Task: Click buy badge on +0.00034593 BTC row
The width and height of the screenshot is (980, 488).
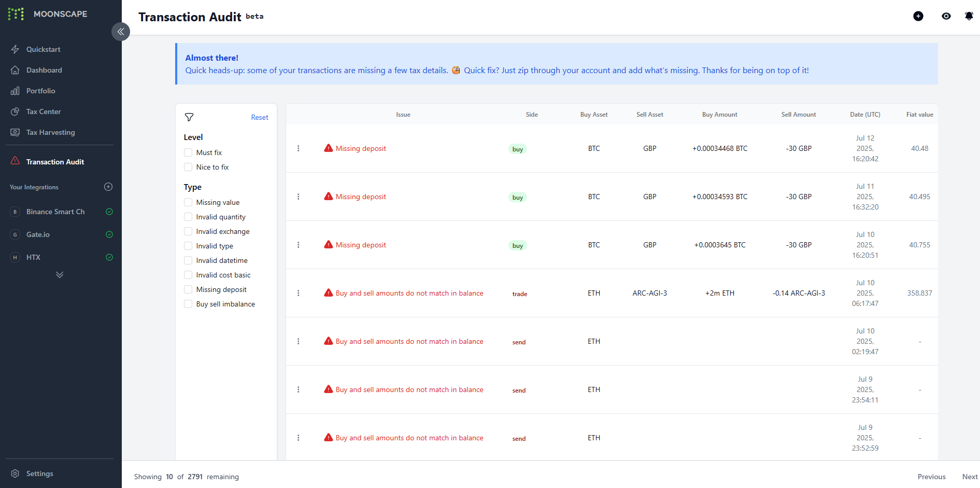Action: [x=518, y=198]
